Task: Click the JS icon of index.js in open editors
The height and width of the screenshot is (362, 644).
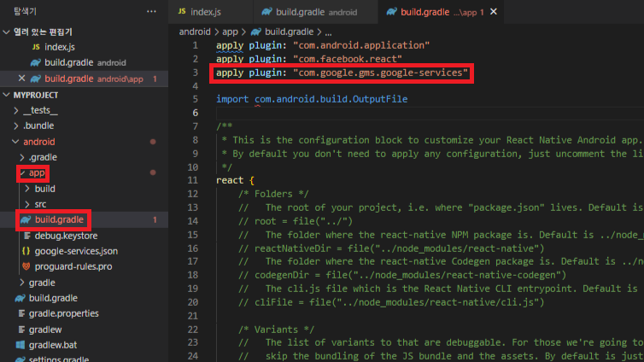Action: point(36,47)
